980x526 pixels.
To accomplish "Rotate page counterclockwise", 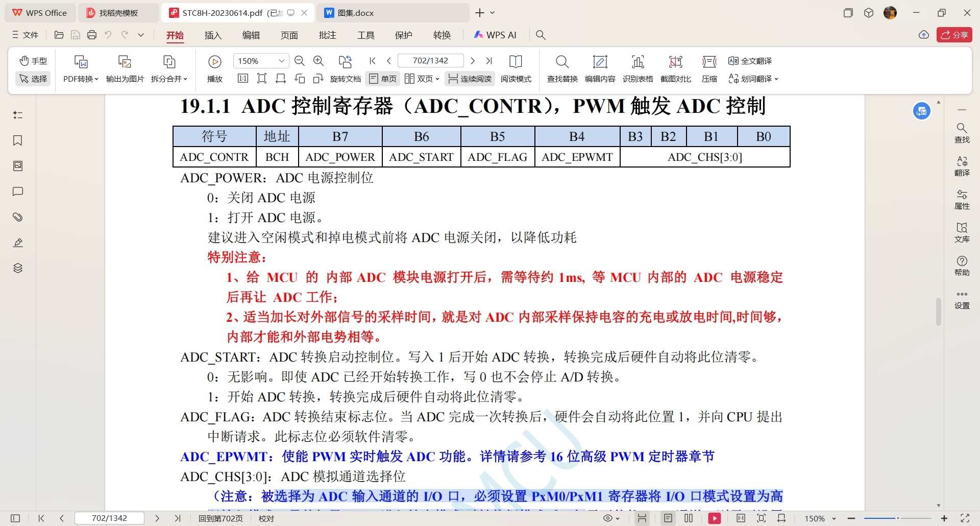I will pyautogui.click(x=300, y=78).
